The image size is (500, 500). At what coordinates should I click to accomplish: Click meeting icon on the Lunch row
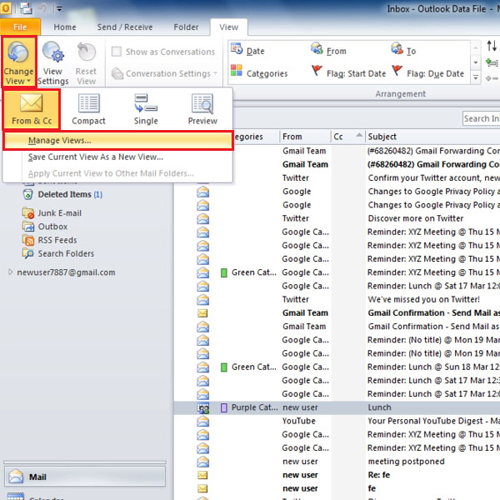(203, 408)
